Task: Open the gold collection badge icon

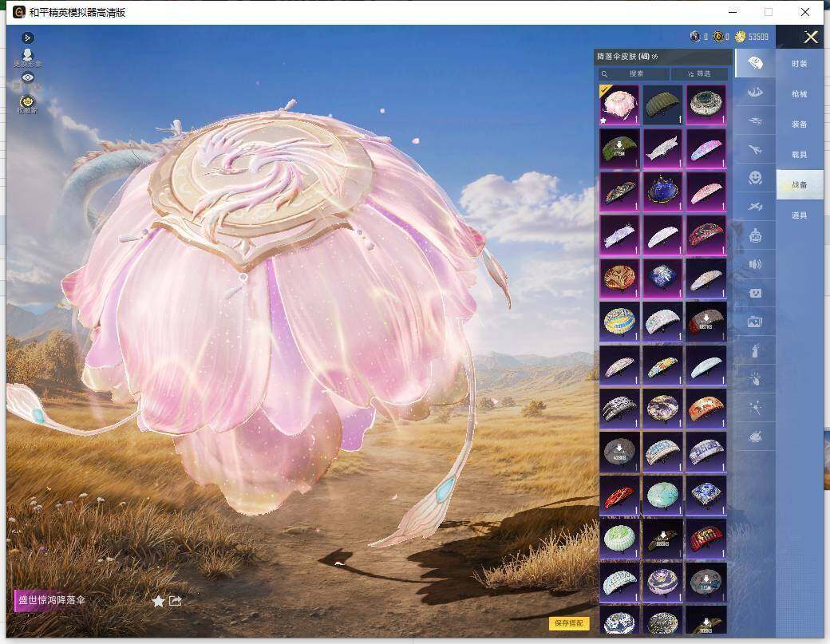Action: pos(27,103)
